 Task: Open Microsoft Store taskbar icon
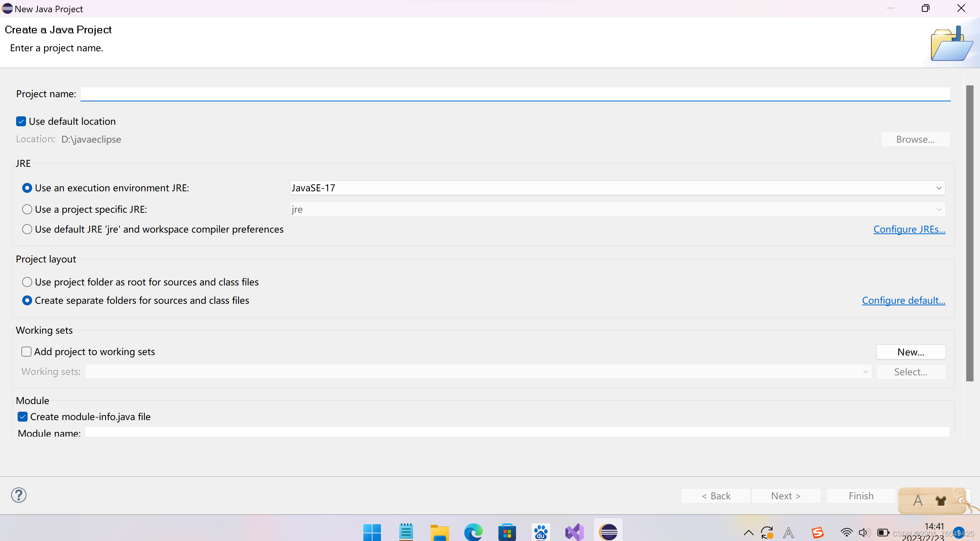[507, 532]
